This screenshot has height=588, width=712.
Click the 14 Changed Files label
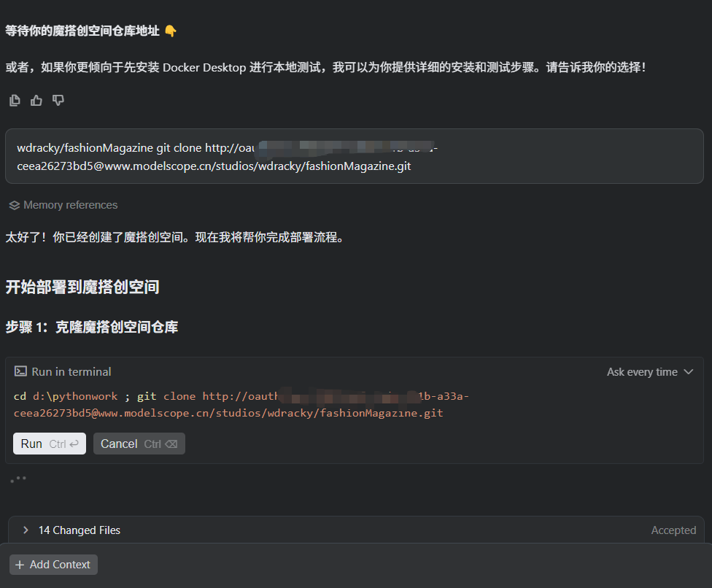click(x=80, y=530)
